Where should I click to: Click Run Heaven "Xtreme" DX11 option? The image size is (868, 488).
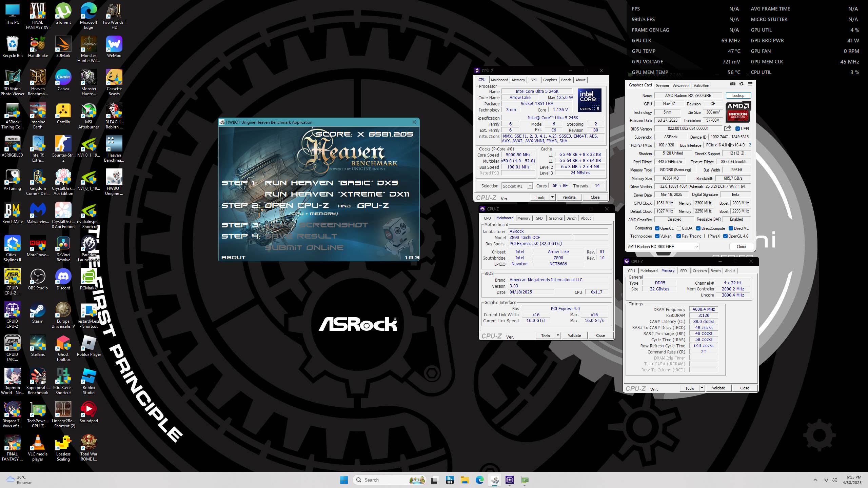(x=337, y=194)
